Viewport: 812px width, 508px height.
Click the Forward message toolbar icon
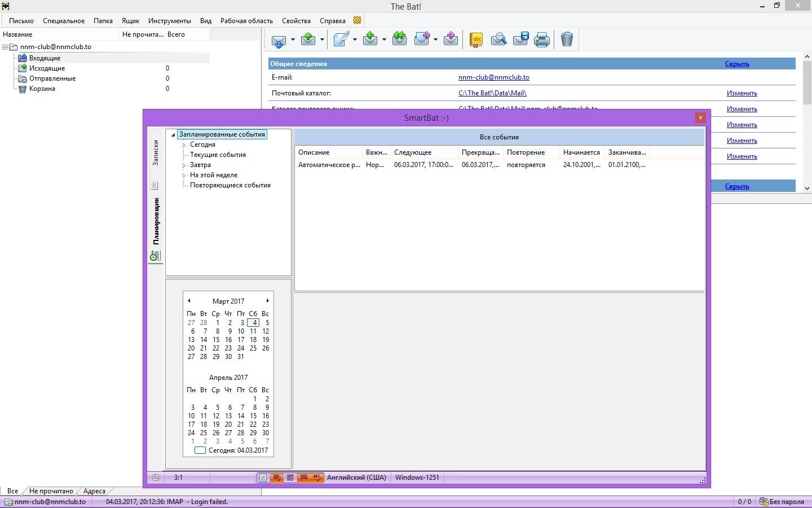[422, 39]
